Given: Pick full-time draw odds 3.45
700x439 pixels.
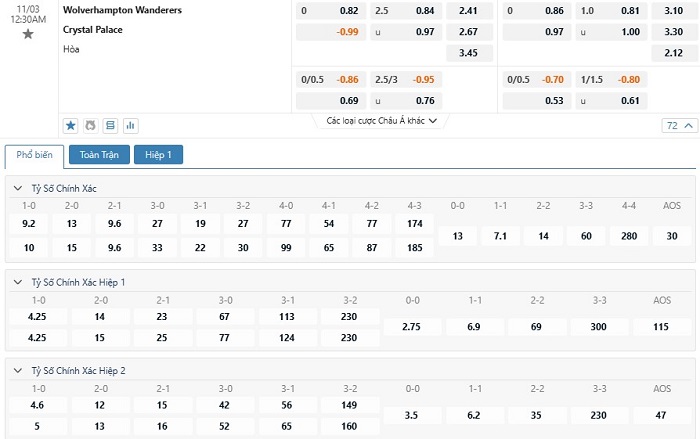Looking at the screenshot, I should [x=469, y=53].
